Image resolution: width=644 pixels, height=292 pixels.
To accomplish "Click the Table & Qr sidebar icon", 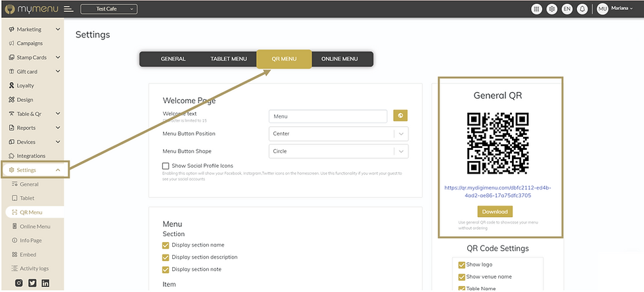I will click(12, 114).
